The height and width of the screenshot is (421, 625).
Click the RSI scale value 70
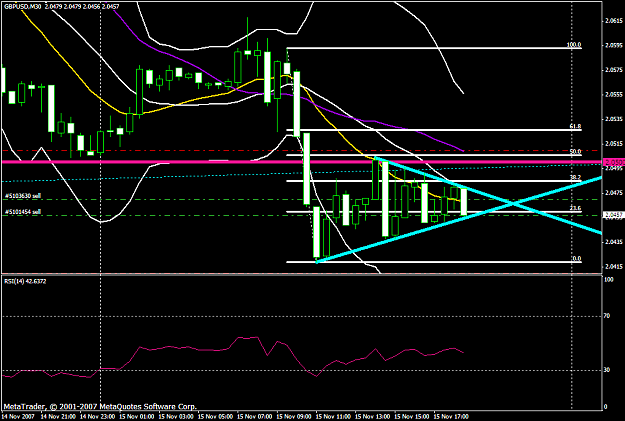[607, 316]
